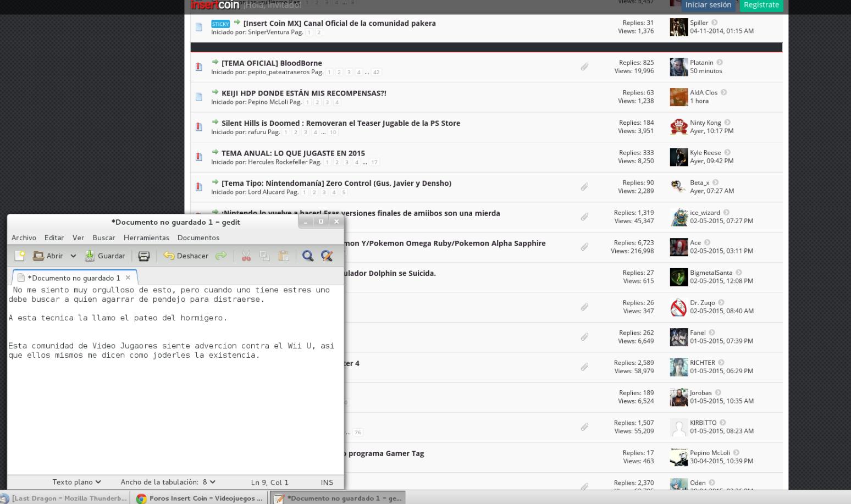Screen dimensions: 851x504
Task: Click the paste clipboard icon
Action: pyautogui.click(x=284, y=256)
